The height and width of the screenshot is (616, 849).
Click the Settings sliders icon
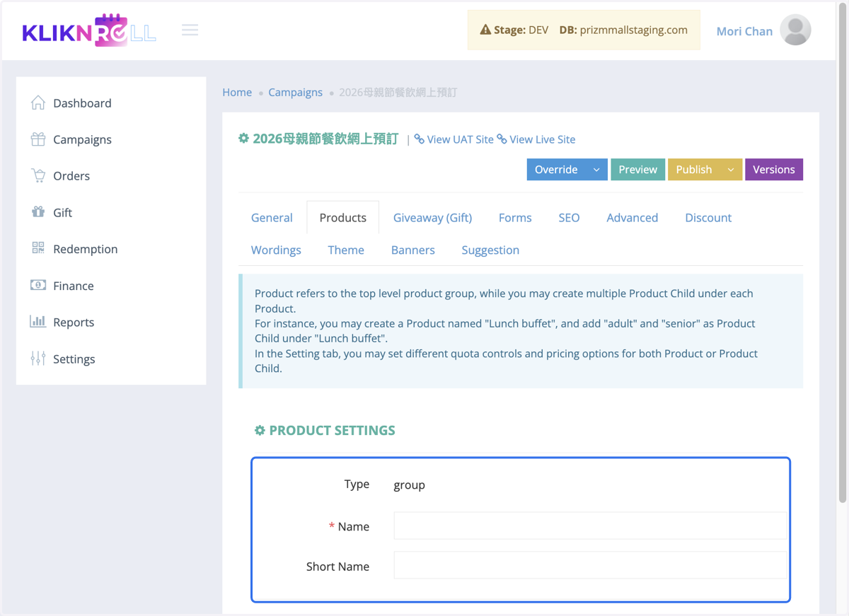[38, 359]
